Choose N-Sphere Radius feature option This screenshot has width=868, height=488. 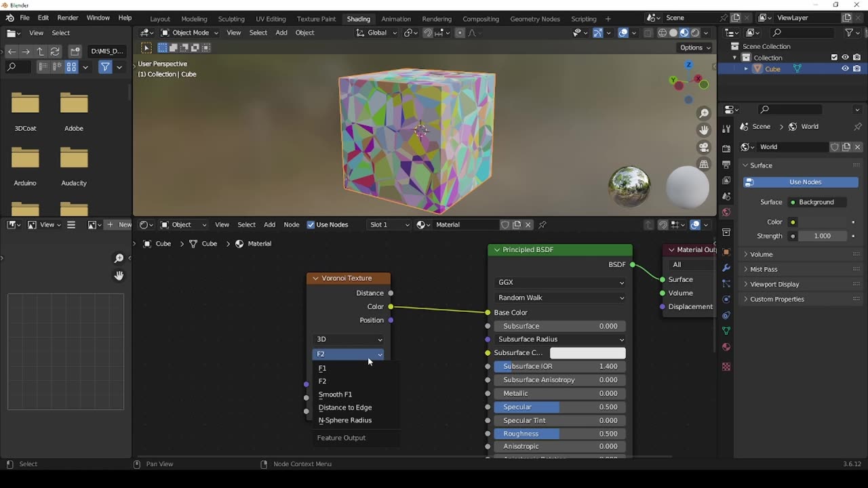355,420
